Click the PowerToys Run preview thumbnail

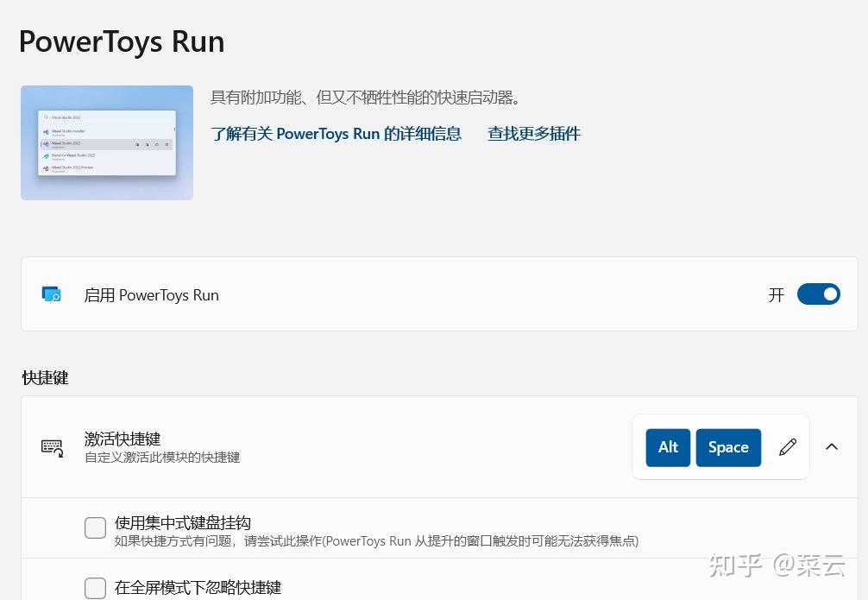click(106, 142)
